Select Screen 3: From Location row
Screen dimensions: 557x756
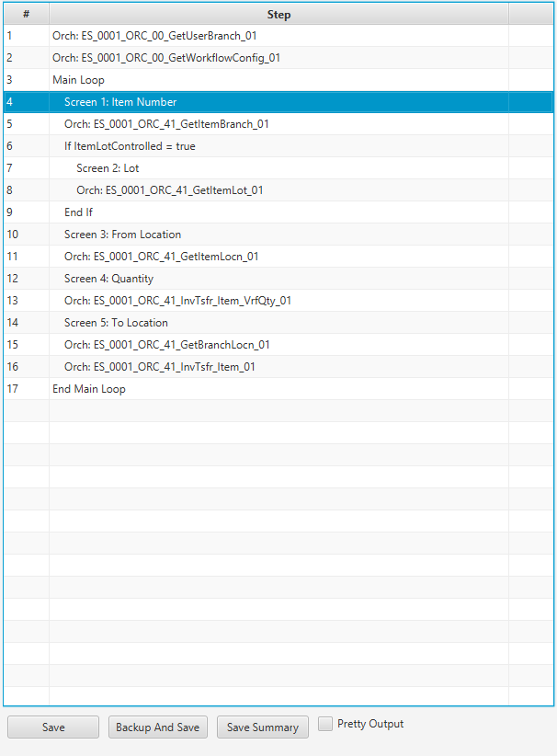point(278,235)
